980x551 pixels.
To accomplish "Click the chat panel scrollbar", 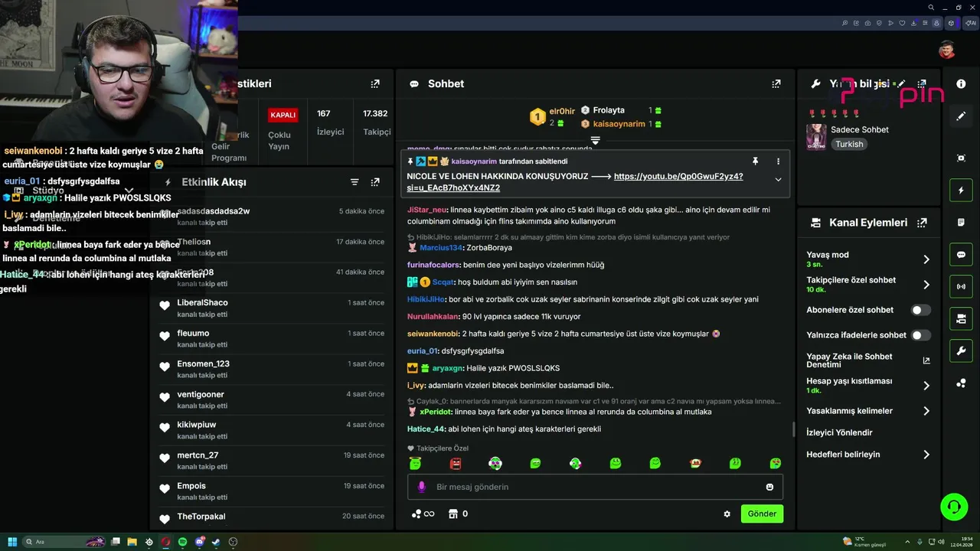I will coord(792,429).
